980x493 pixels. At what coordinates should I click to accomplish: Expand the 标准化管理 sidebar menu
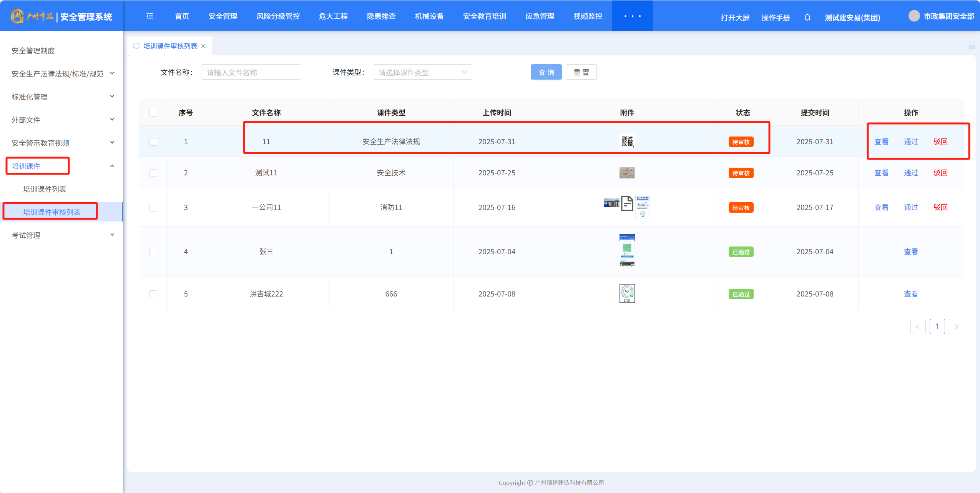pos(61,97)
